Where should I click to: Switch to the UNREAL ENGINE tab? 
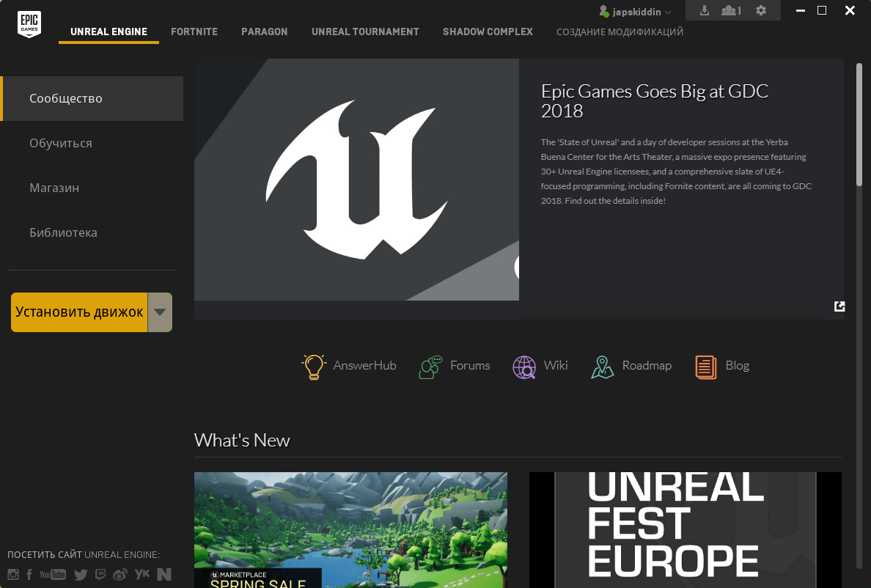click(x=109, y=32)
